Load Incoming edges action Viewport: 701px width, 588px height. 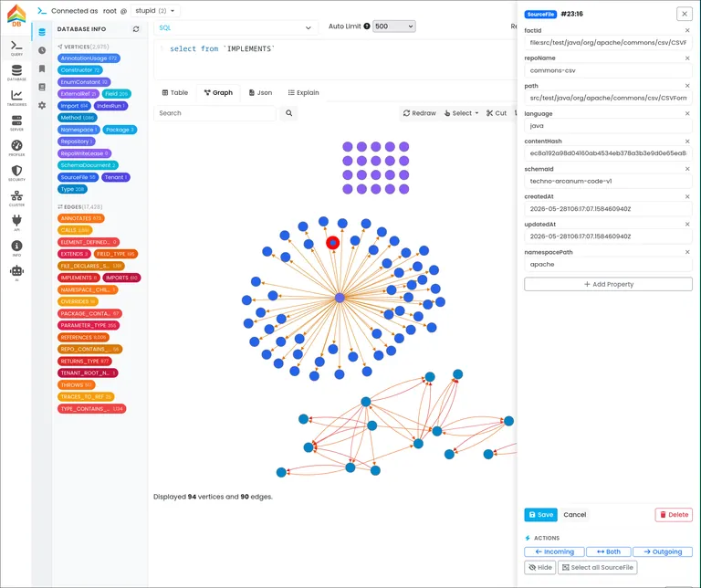pos(554,551)
